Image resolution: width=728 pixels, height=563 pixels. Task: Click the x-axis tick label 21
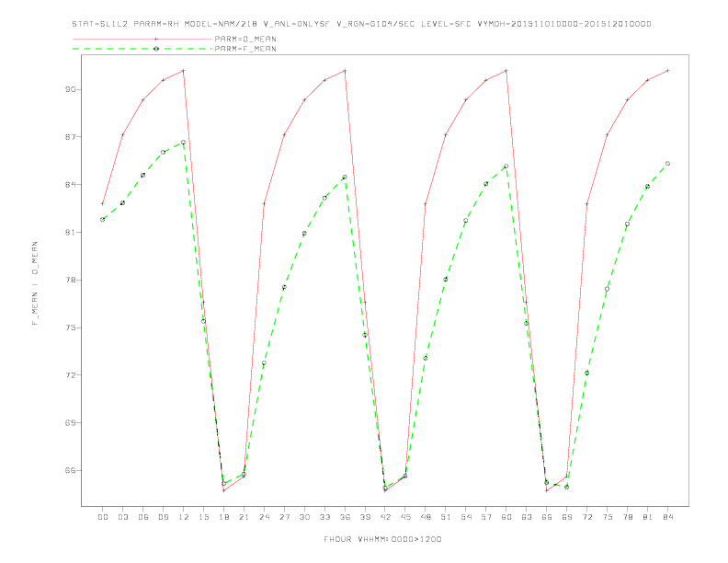point(244,517)
